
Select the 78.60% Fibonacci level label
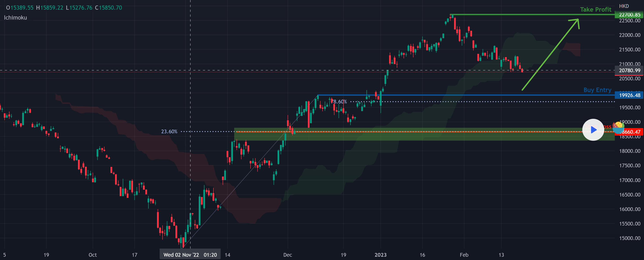pyautogui.click(x=339, y=101)
